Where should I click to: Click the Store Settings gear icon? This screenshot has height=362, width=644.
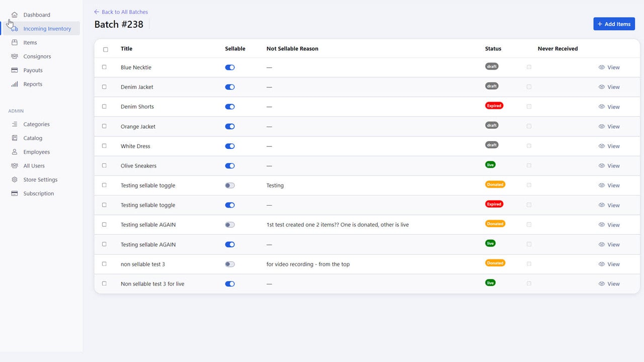pos(15,179)
